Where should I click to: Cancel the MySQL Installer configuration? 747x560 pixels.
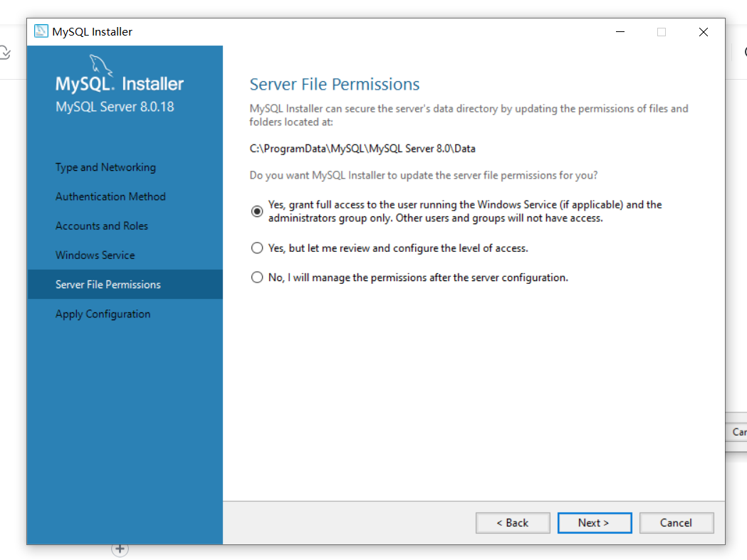coord(676,523)
